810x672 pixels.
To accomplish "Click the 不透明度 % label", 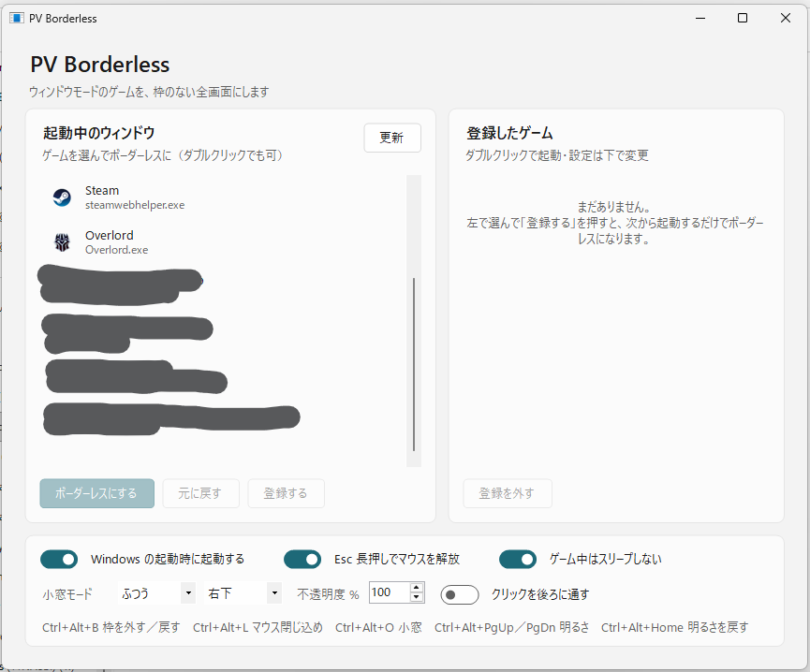I will coord(328,594).
